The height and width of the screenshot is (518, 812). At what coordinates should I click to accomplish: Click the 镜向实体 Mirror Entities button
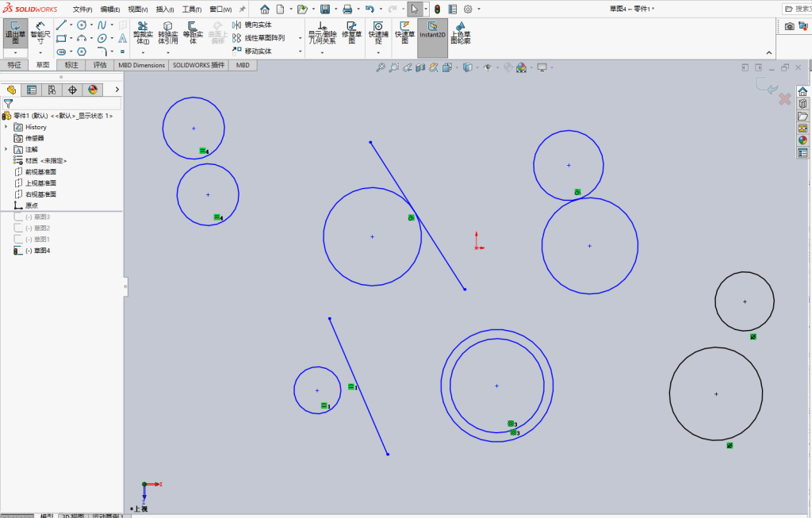[251, 25]
